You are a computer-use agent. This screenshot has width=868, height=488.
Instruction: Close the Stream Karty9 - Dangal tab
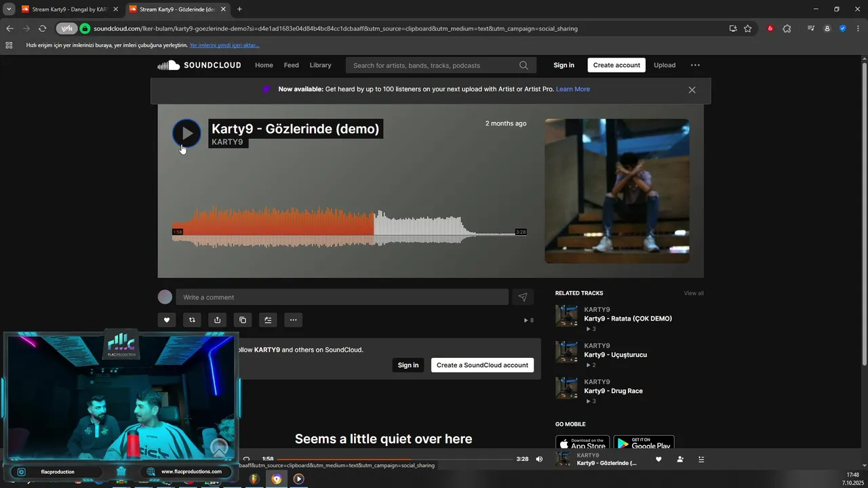coord(115,9)
